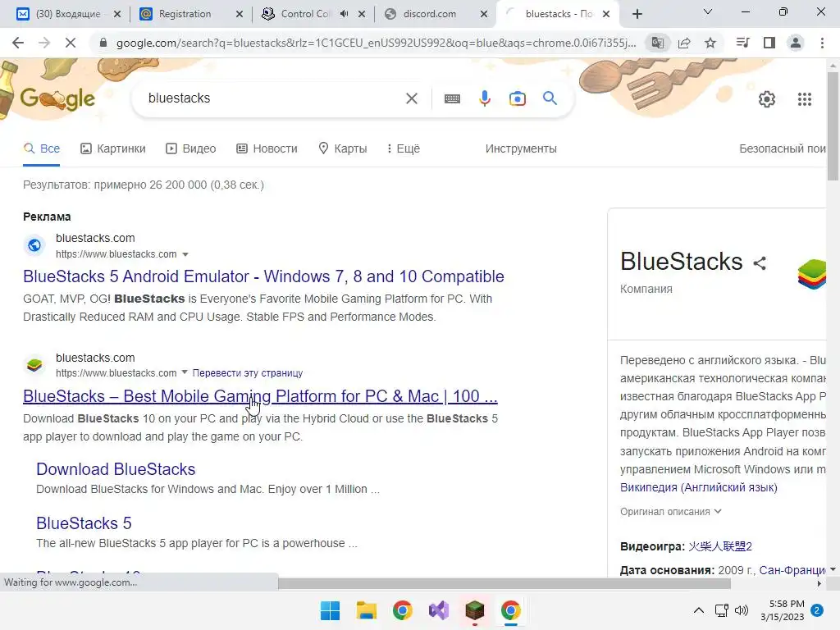Search by image with camera icon

(518, 98)
